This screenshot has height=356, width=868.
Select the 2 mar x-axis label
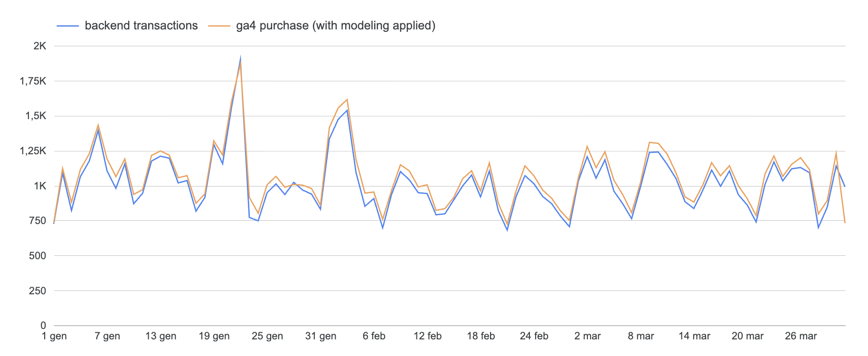pyautogui.click(x=587, y=336)
